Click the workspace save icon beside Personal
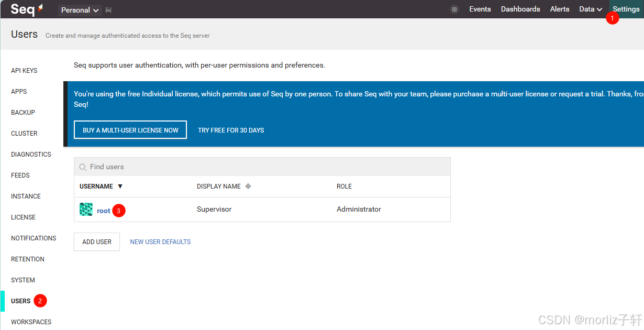 click(x=108, y=10)
